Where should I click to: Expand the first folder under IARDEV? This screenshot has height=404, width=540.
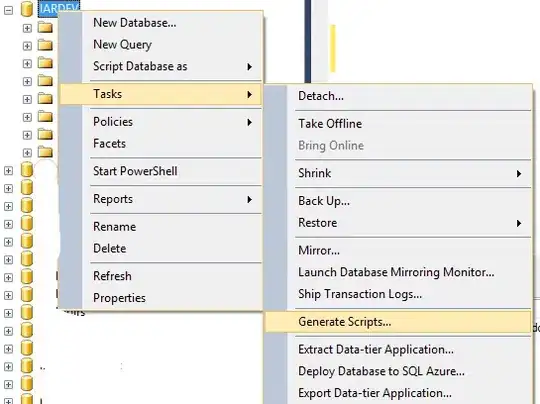[27, 28]
